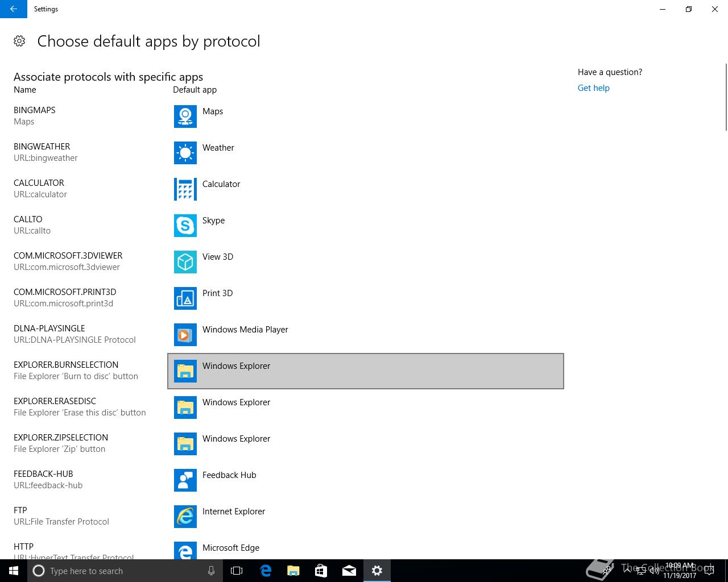Pick the View 3D default app
728x582 pixels.
point(366,262)
